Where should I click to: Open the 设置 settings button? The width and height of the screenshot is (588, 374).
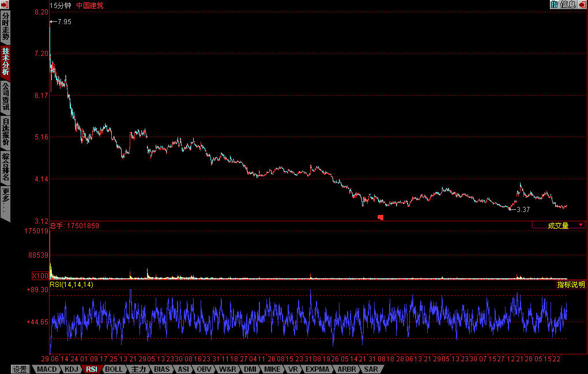pyautogui.click(x=20, y=369)
